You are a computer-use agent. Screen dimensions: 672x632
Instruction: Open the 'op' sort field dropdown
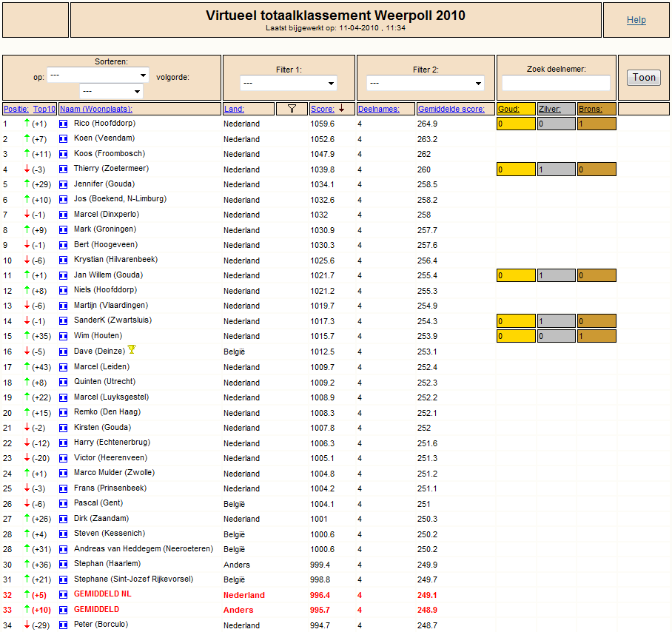[98, 75]
